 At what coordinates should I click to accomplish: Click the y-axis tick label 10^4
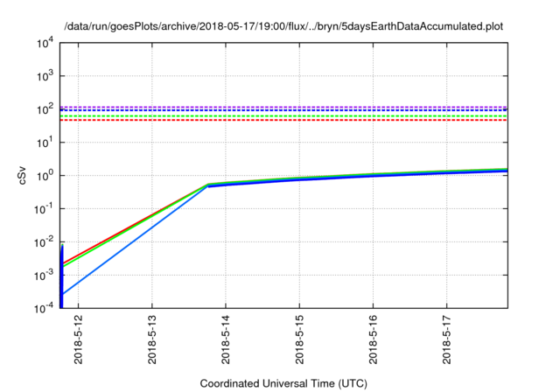45,43
